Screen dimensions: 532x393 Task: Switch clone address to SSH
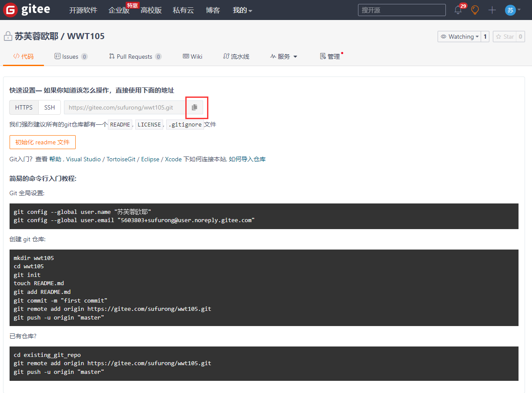50,107
